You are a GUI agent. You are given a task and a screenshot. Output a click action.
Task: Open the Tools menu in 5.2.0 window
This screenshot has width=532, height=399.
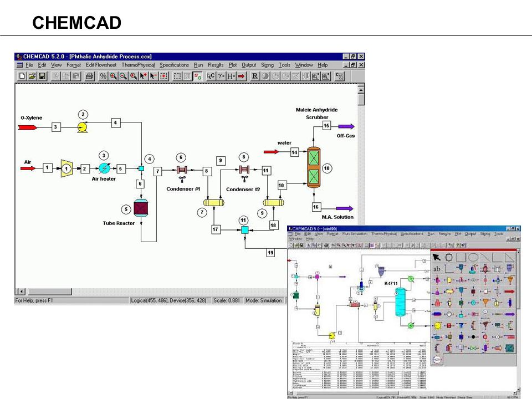[284, 65]
